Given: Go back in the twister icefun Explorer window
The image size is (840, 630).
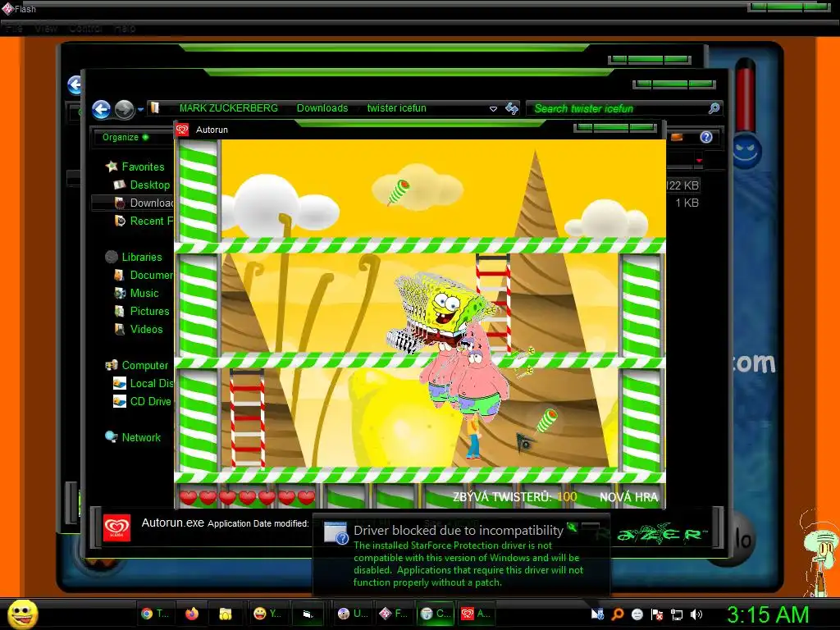Looking at the screenshot, I should click(101, 109).
